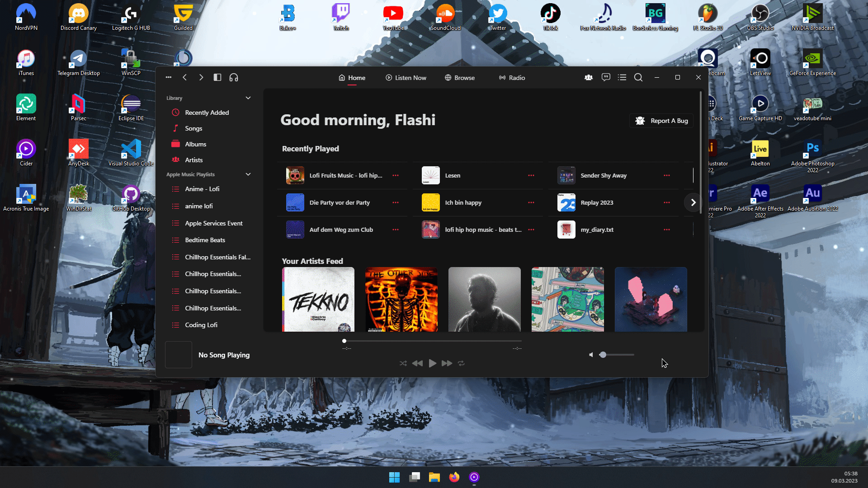Open the lyrics speech bubble icon
Viewport: 868px width, 488px height.
[x=606, y=77]
